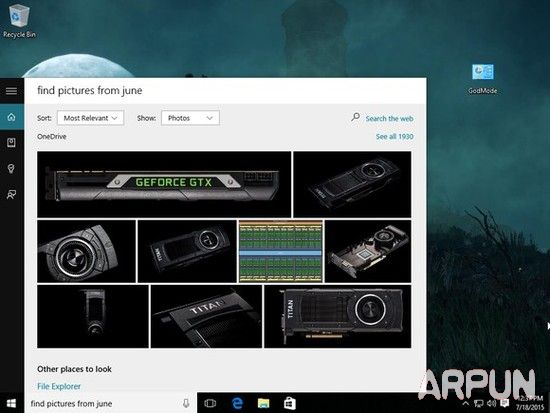Image resolution: width=550 pixels, height=413 pixels.
Task: Click the OneDrive section heading
Action: pyautogui.click(x=52, y=136)
